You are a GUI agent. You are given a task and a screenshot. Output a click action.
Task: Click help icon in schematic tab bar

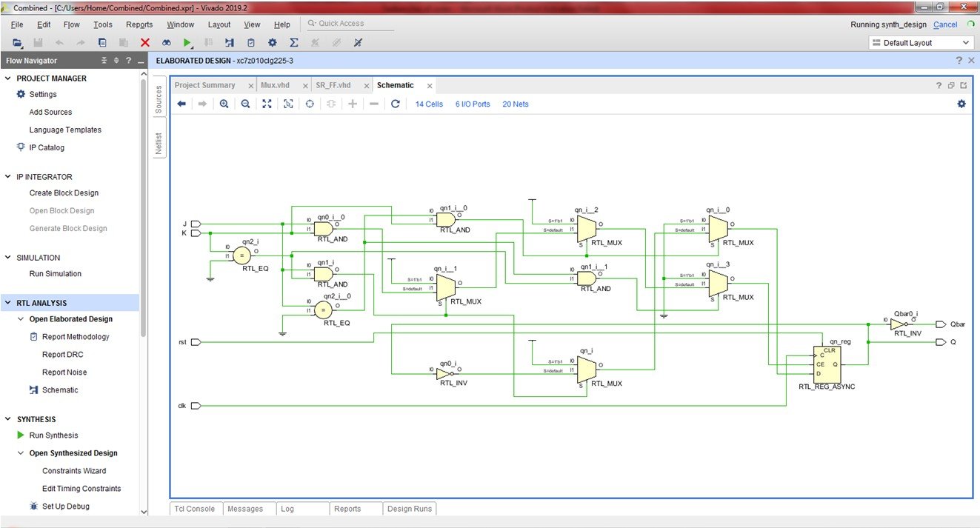[x=939, y=85]
